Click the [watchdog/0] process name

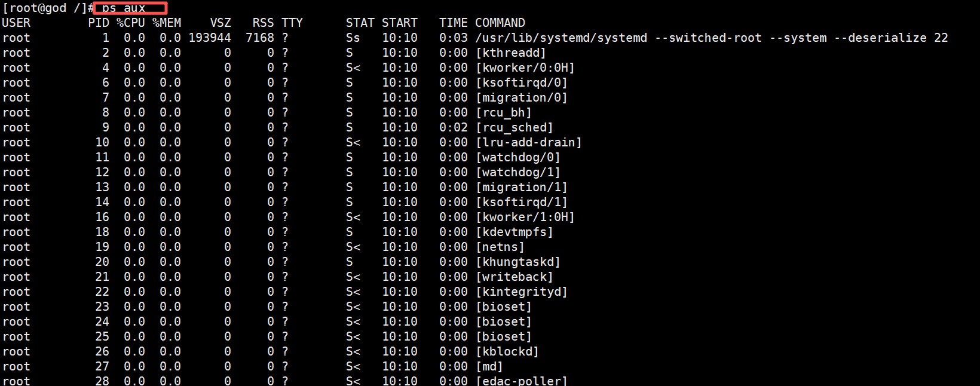[x=518, y=157]
